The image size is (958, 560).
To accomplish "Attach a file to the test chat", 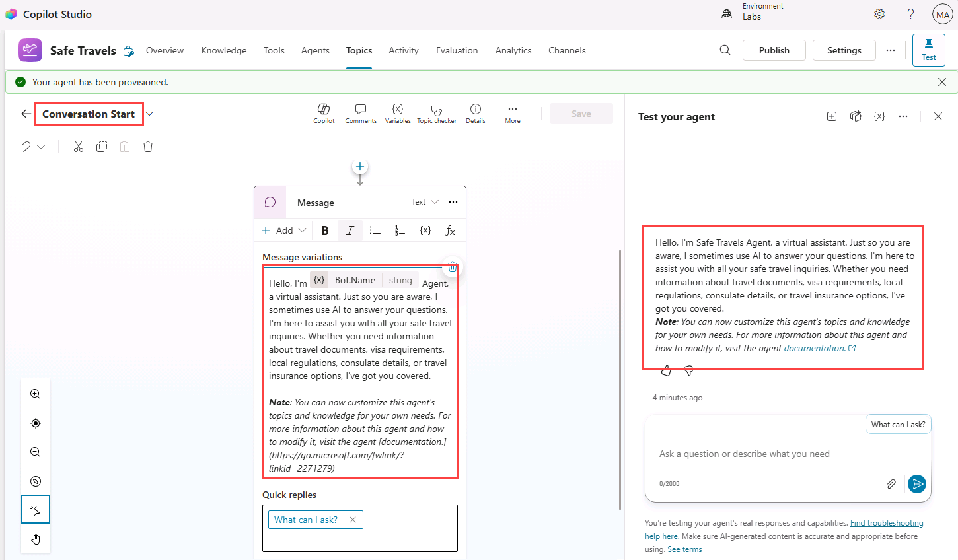I will pyautogui.click(x=891, y=484).
